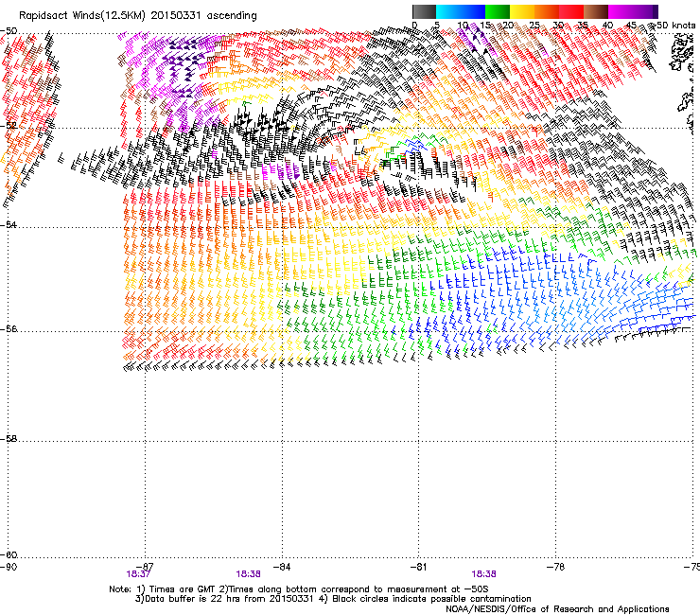Screen dimensions: 700x615
Task: Click the 'Note: 1) Times are GMT' line
Action: click(299, 589)
